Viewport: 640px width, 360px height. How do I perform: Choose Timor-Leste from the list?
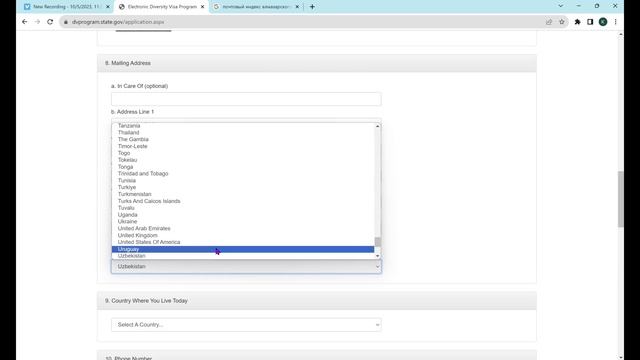click(x=243, y=146)
